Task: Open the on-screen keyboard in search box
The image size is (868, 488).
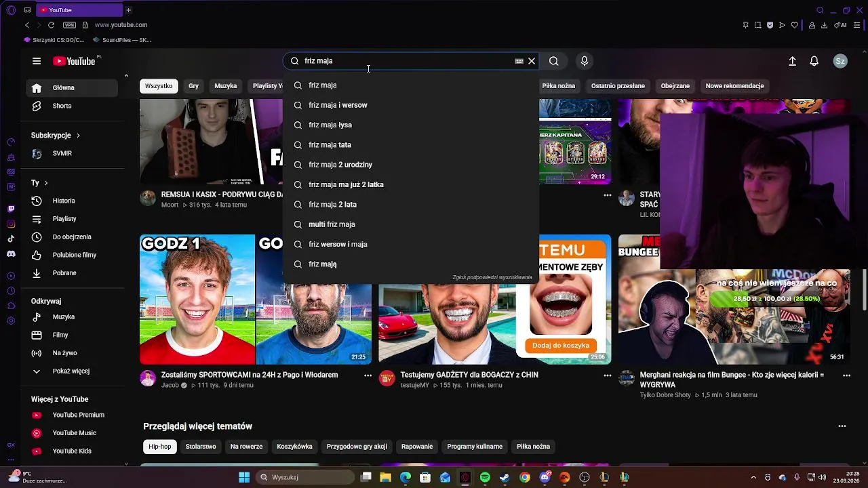Action: coord(519,61)
